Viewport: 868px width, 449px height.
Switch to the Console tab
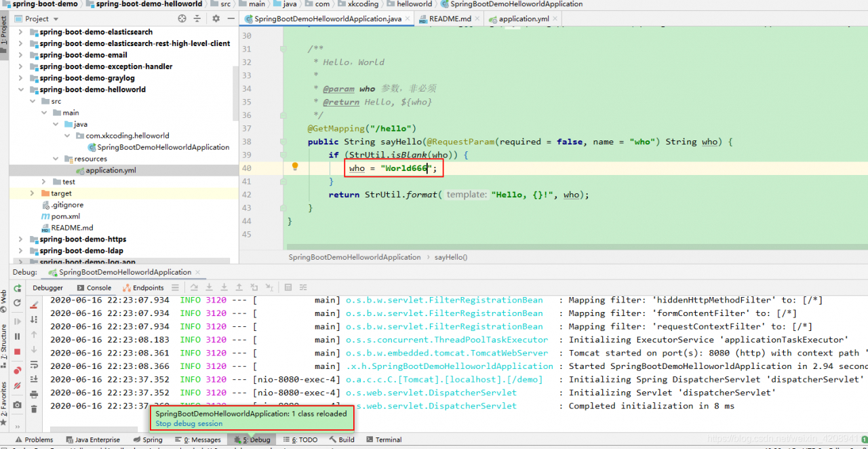coord(94,288)
